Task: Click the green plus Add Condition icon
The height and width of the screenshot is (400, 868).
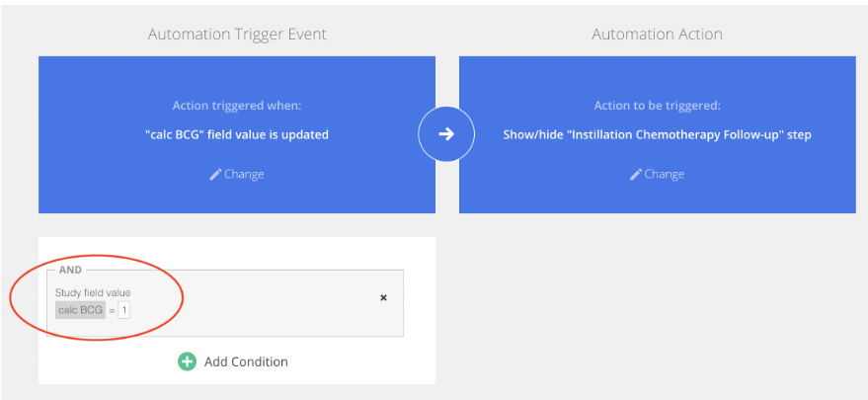Action: pos(187,362)
